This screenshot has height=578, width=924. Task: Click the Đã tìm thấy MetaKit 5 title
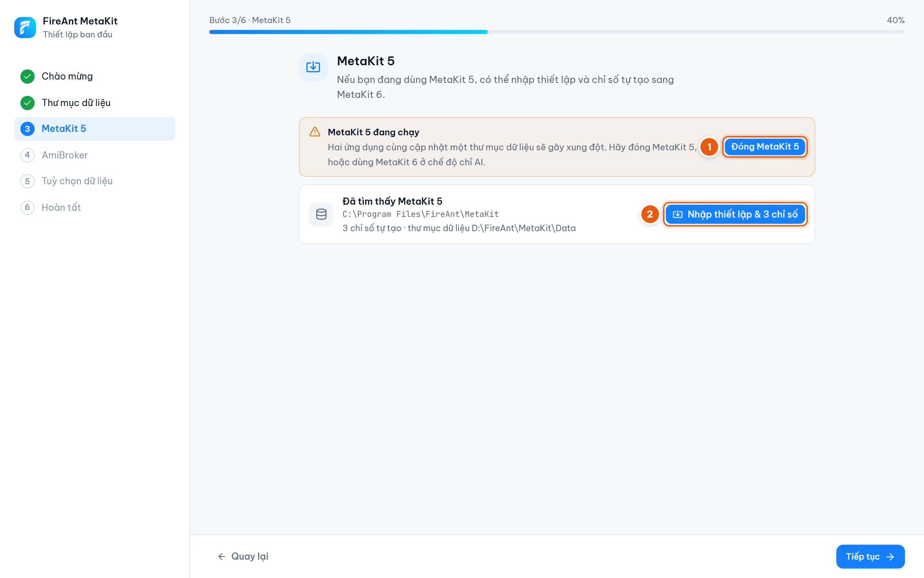392,201
